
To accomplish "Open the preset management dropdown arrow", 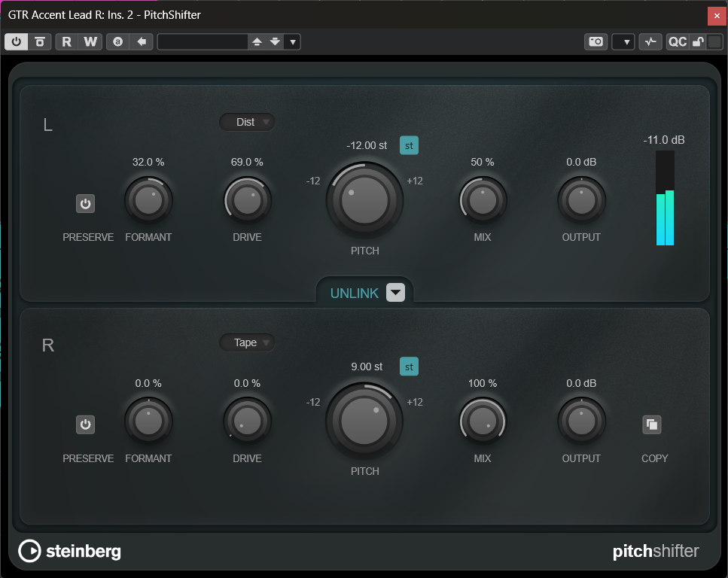I will tap(293, 42).
